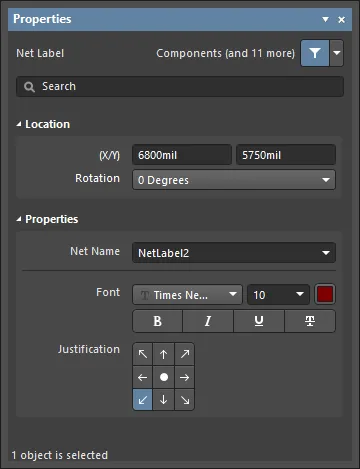The height and width of the screenshot is (469, 360).
Task: Collapse the Properties section
Action: (x=19, y=219)
